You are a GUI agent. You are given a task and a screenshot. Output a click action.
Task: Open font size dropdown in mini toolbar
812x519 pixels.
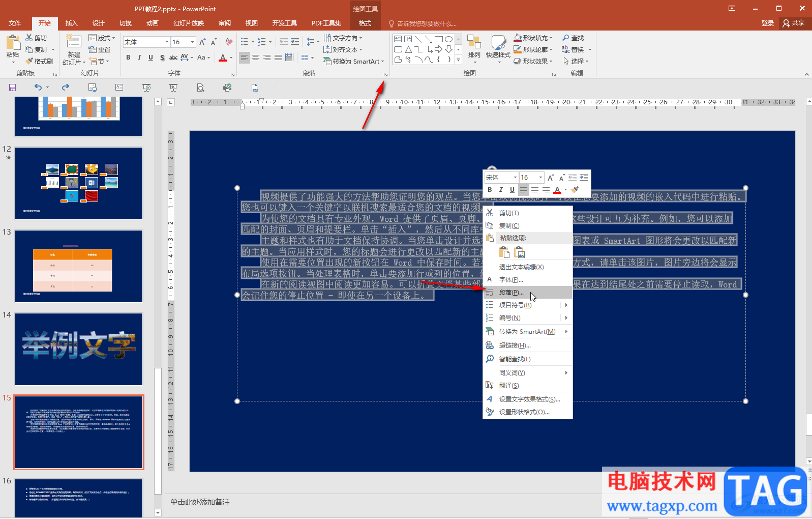(540, 178)
